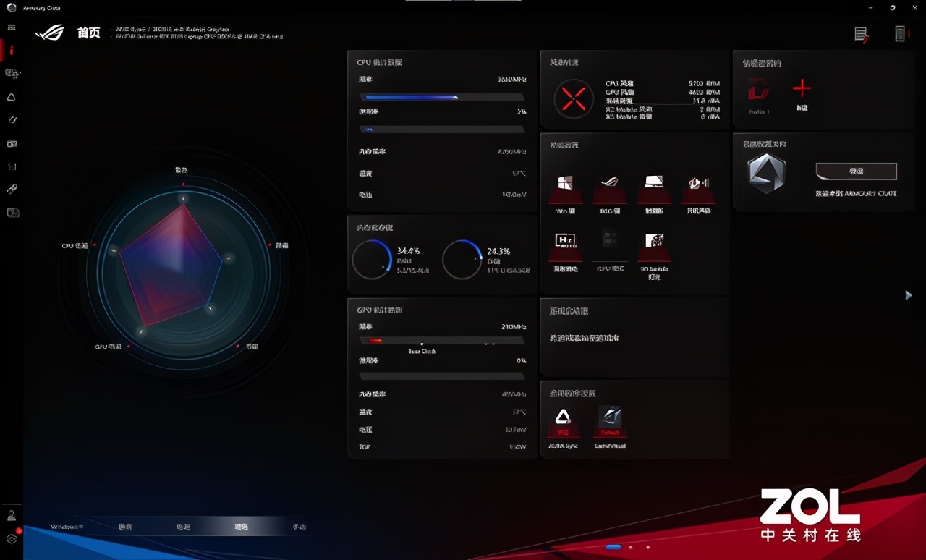Viewport: 926px width, 560px height.
Task: Click the 34.4% RAM usage gauge
Action: 372,260
